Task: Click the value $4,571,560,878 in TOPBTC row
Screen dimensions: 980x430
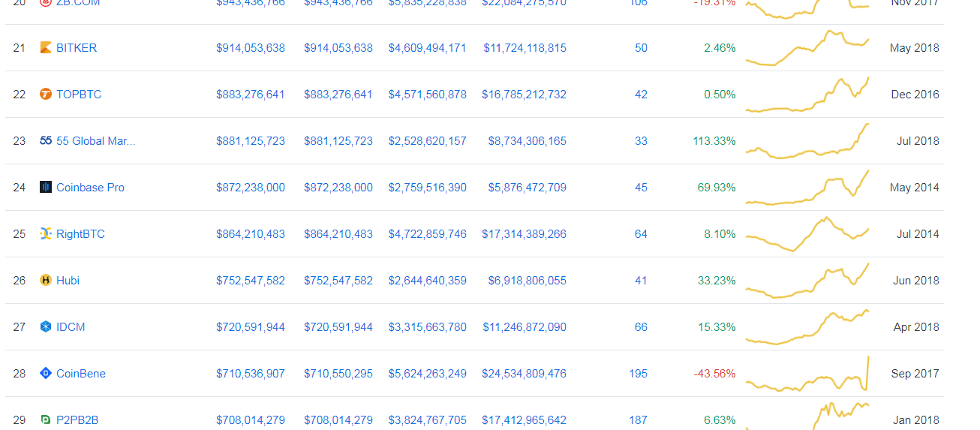Action: tap(427, 95)
